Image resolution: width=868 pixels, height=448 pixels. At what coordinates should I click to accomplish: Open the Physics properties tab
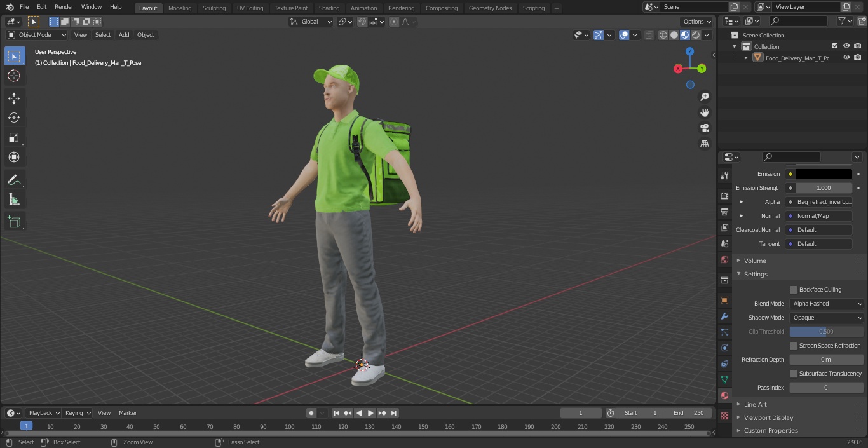point(724,348)
